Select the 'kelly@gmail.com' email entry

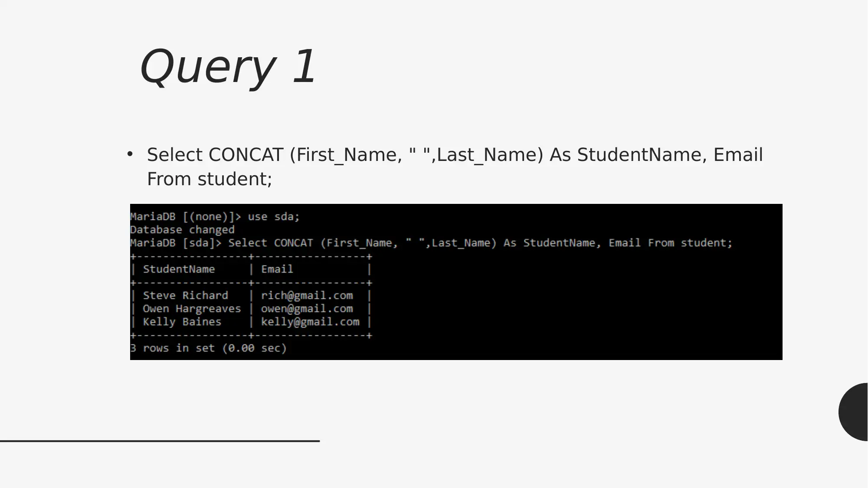click(310, 322)
